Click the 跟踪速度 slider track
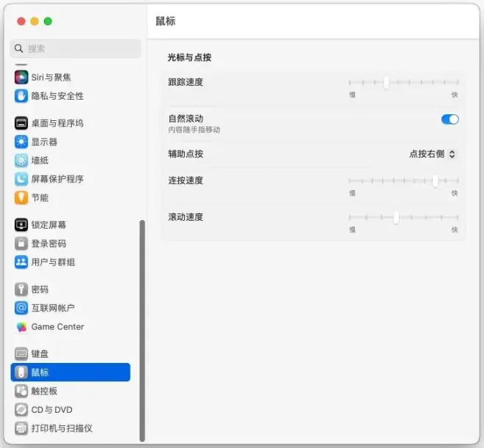 click(404, 82)
